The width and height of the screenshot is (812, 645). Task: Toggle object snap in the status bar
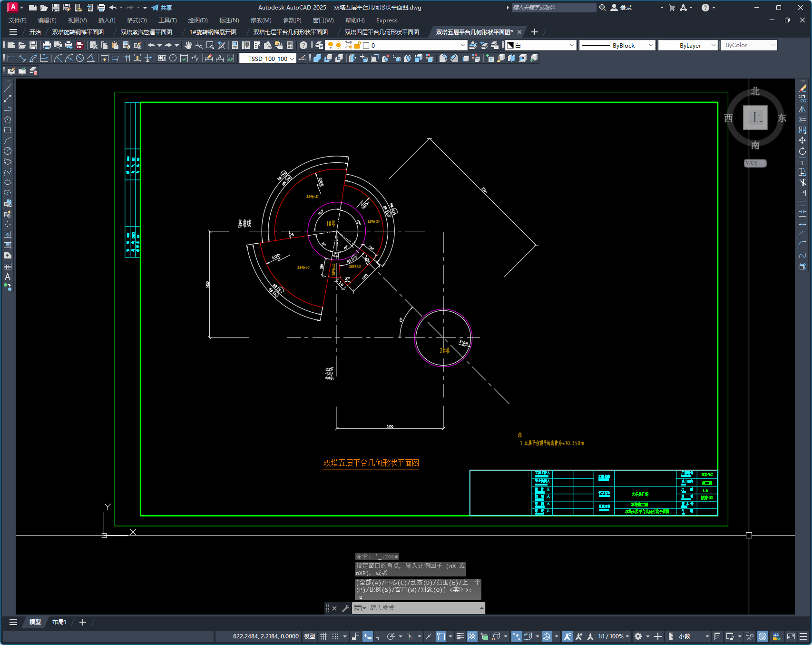tap(441, 636)
